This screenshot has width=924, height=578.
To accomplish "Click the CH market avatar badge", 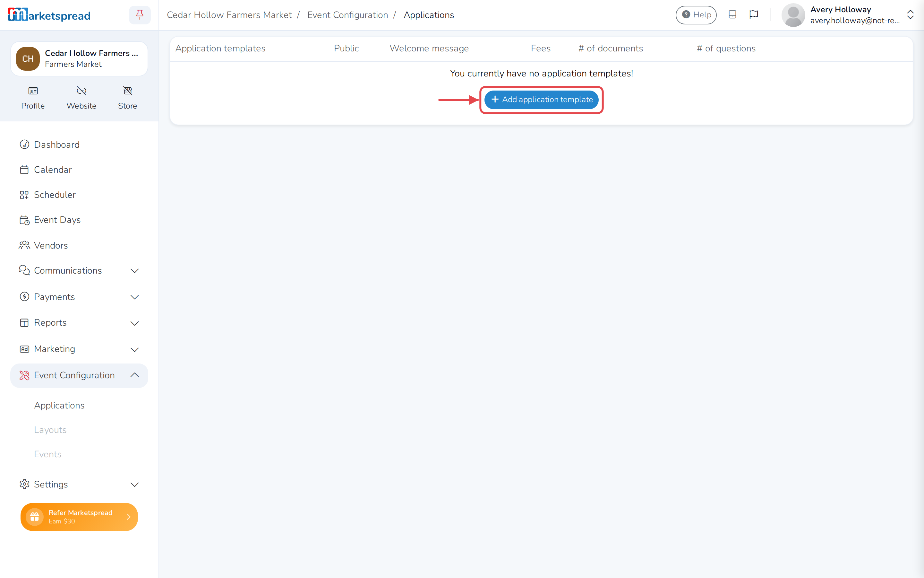I will tap(28, 59).
